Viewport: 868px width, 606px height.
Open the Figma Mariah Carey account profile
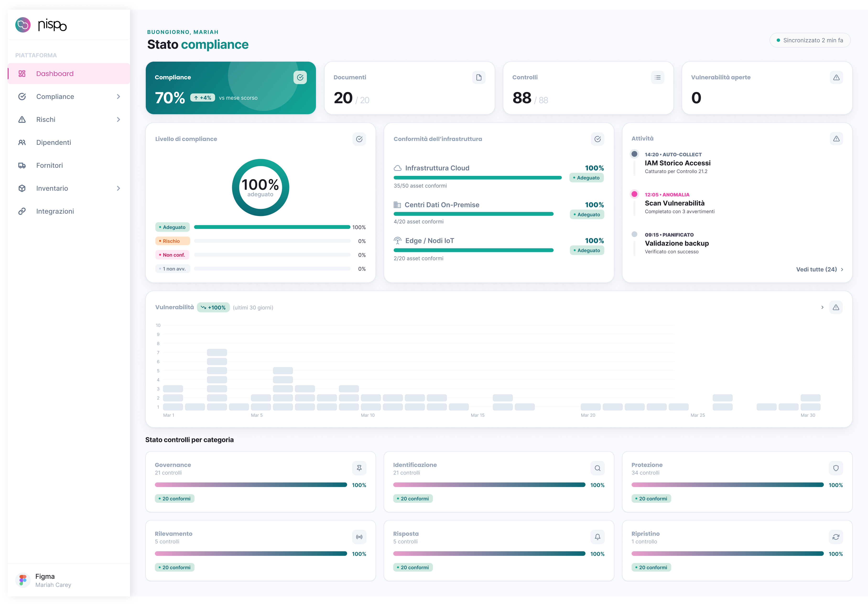click(x=69, y=580)
